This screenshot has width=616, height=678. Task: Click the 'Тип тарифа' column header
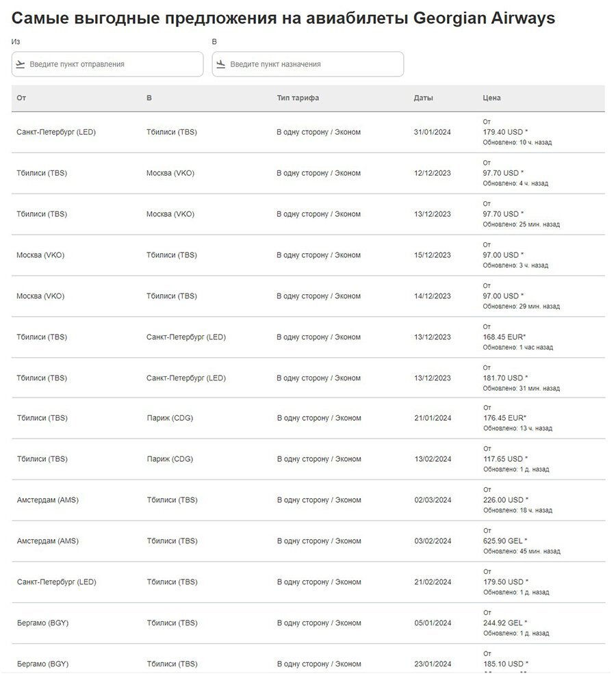(298, 98)
